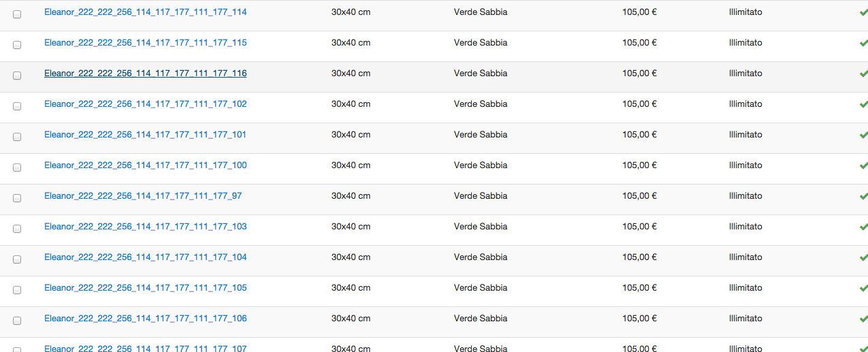
Task: Follow the product link ending in _177_103
Action: (x=145, y=227)
